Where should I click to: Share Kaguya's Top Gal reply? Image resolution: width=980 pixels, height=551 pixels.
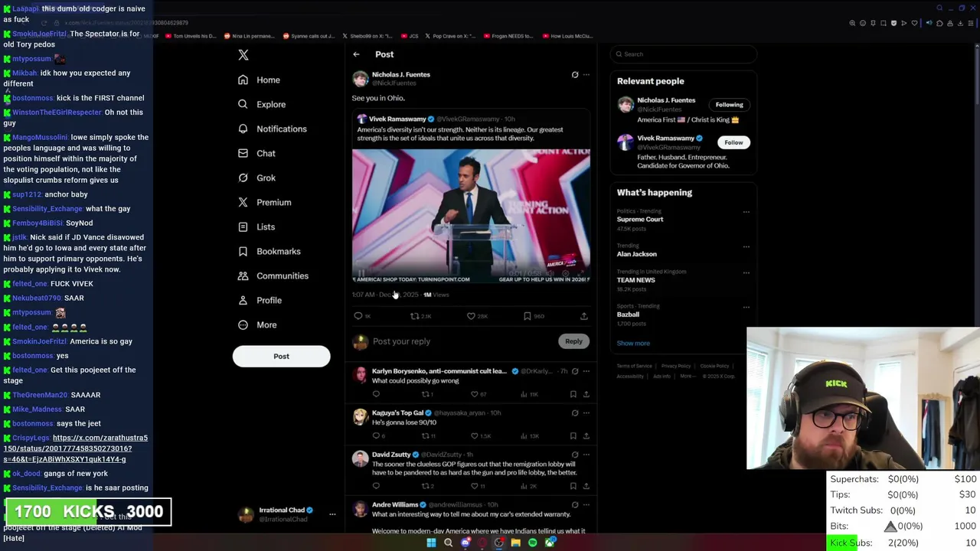pyautogui.click(x=586, y=435)
